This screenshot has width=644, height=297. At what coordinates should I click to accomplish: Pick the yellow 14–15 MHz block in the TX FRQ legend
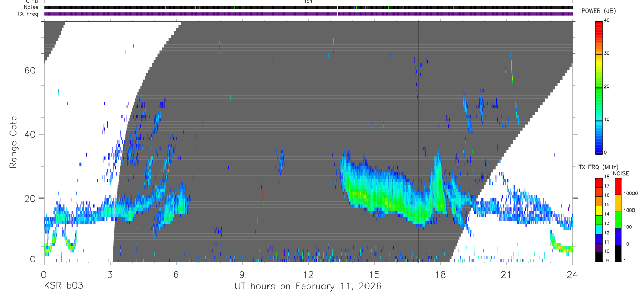pyautogui.click(x=598, y=210)
